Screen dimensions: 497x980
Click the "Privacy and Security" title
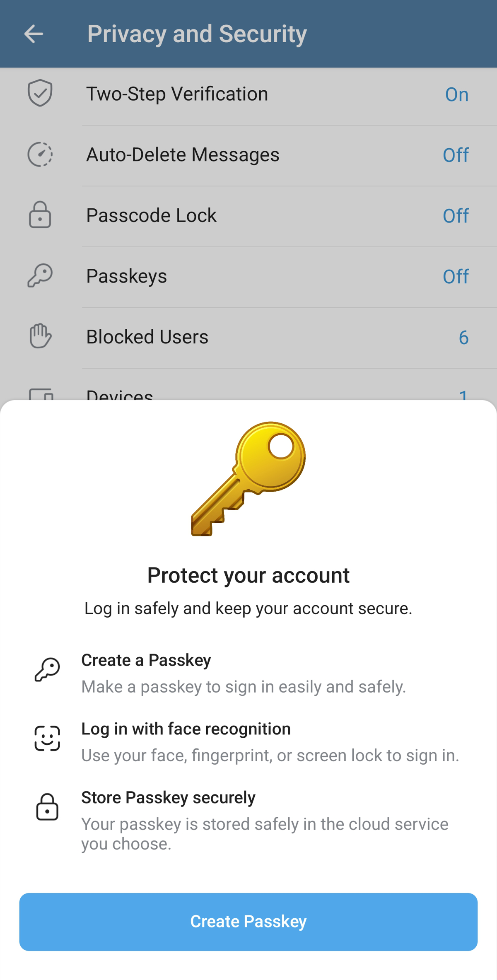pos(197,34)
